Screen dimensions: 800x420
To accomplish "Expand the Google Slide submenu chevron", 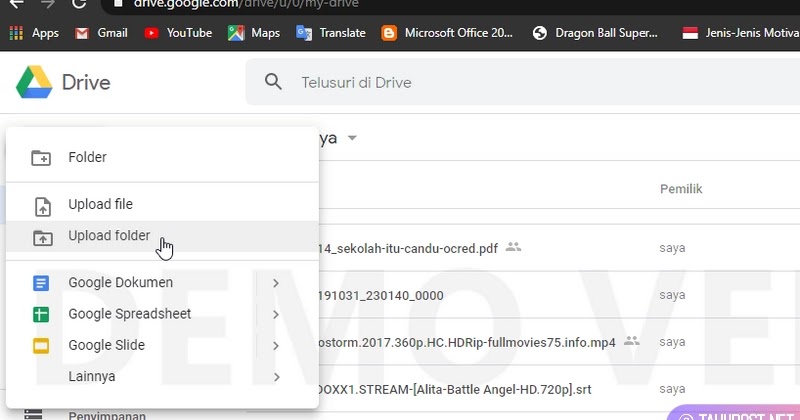I will pyautogui.click(x=276, y=345).
